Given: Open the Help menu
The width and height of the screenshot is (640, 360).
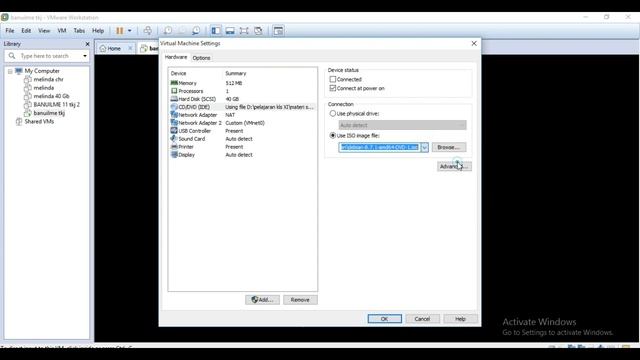Looking at the screenshot, I should [x=98, y=31].
